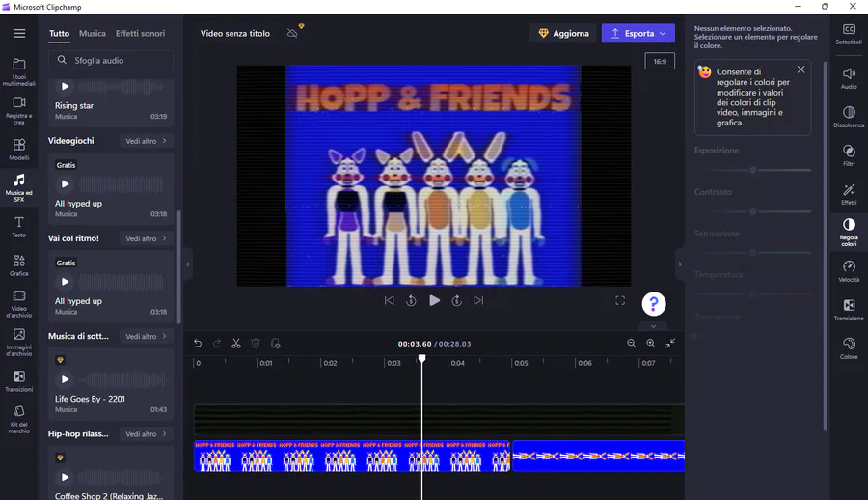The image size is (868, 500).
Task: Switch to the Effetti sonori tab
Action: [x=140, y=33]
